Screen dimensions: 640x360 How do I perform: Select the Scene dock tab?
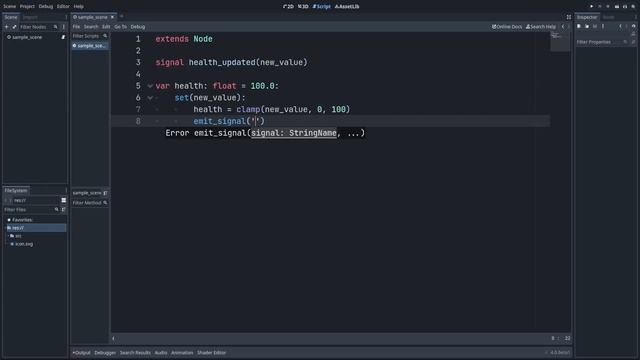tap(11, 17)
